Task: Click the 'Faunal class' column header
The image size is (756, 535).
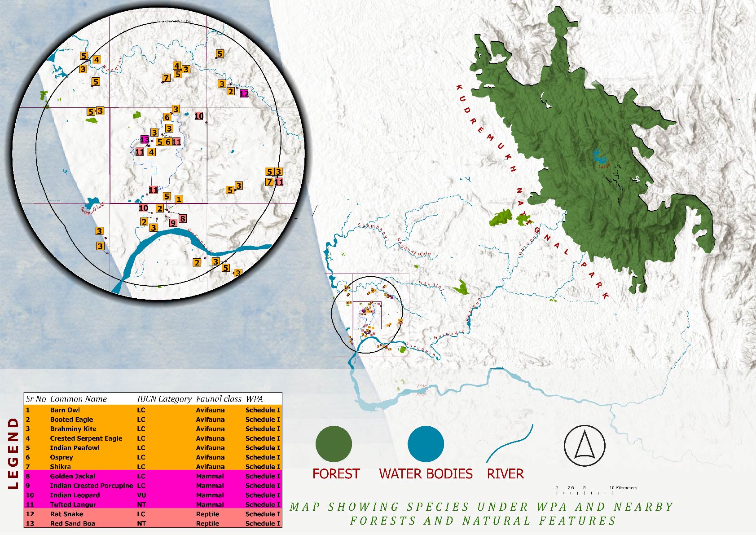Action: click(x=219, y=399)
